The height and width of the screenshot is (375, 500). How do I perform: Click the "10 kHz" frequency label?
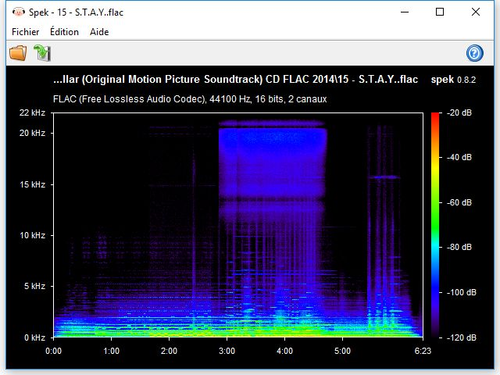(x=32, y=235)
